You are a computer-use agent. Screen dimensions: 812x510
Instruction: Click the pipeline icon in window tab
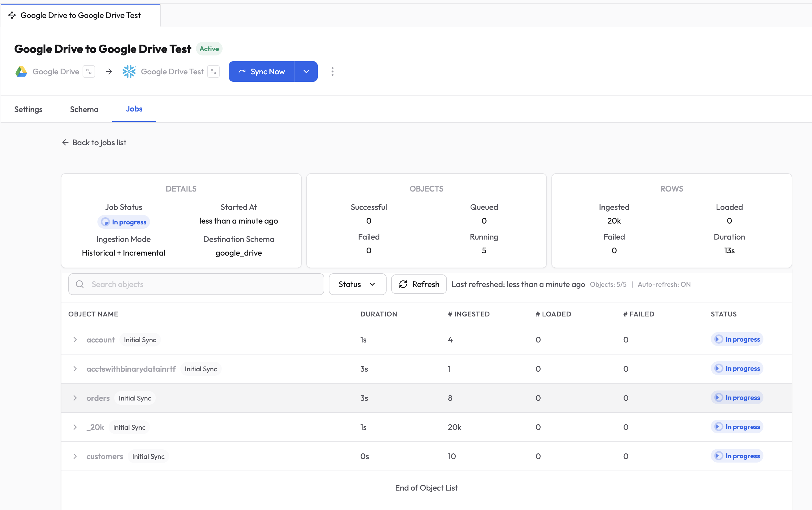[x=12, y=15]
